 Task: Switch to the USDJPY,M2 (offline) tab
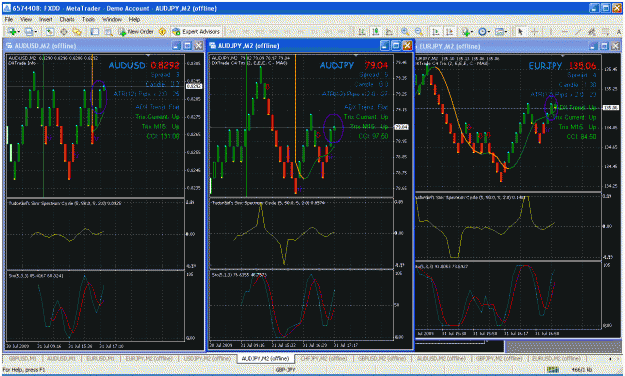[x=207, y=359]
